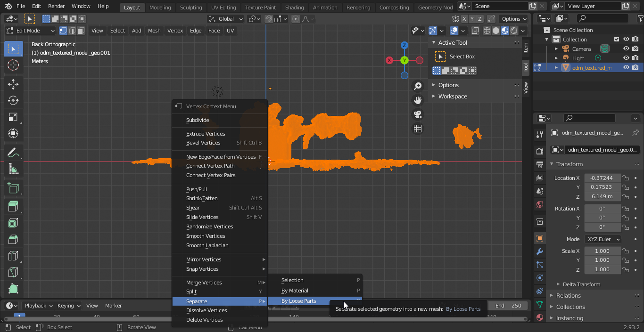Viewport: 644px width, 332px height.
Task: Switch to the Sculpting workspace tab
Action: coord(191,8)
